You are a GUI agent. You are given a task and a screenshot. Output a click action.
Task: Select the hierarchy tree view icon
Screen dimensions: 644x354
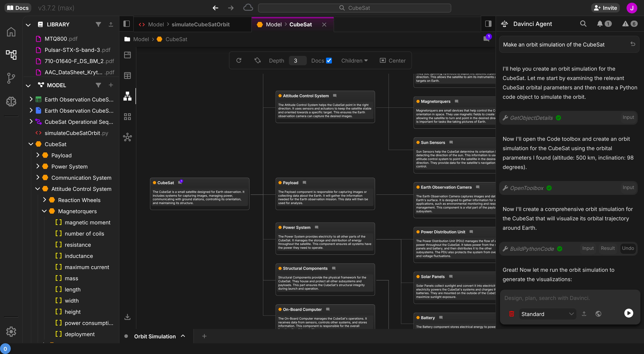(x=127, y=96)
